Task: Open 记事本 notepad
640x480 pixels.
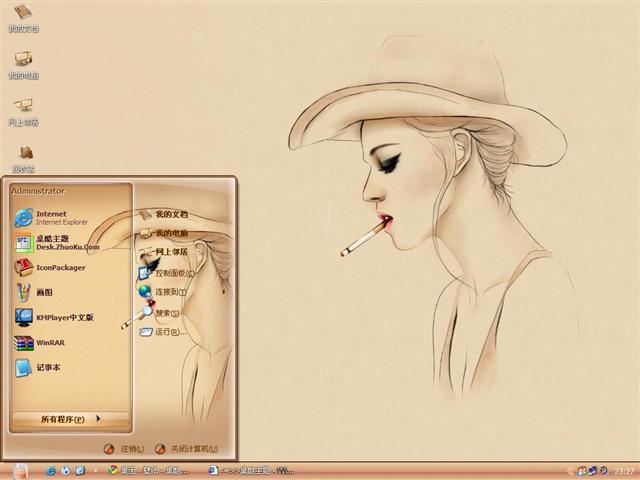Action: [x=38, y=367]
